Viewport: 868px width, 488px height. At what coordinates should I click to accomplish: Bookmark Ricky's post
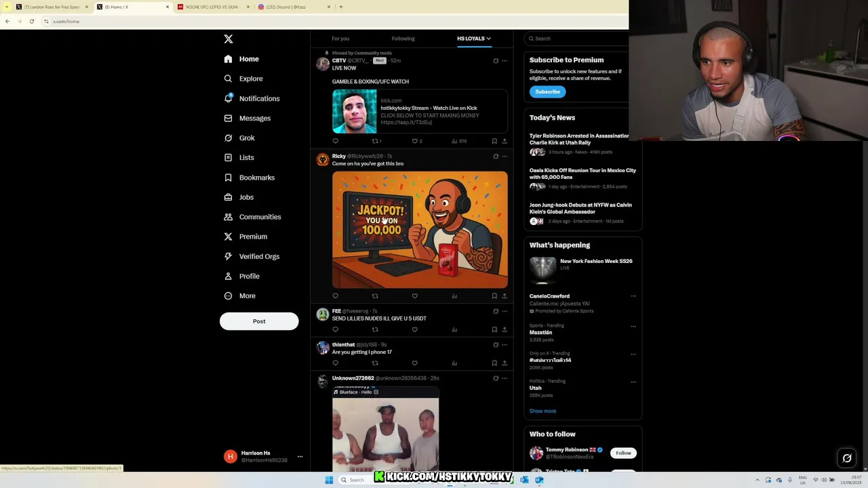tap(494, 296)
